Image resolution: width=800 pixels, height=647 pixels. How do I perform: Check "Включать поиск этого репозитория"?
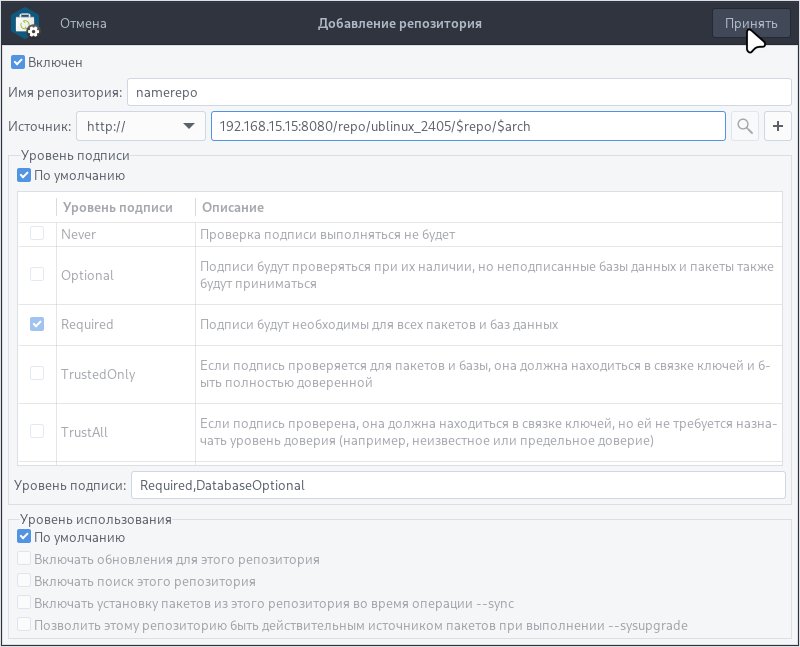23,579
